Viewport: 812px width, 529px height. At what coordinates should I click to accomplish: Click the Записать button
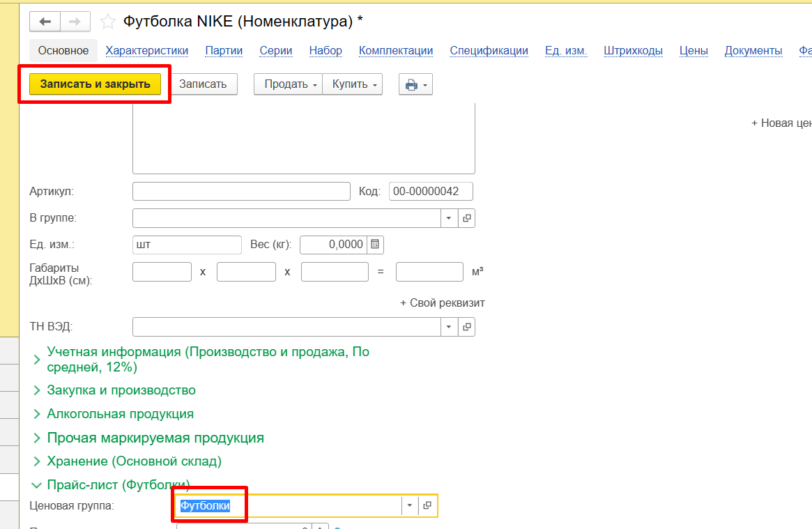[x=203, y=84]
